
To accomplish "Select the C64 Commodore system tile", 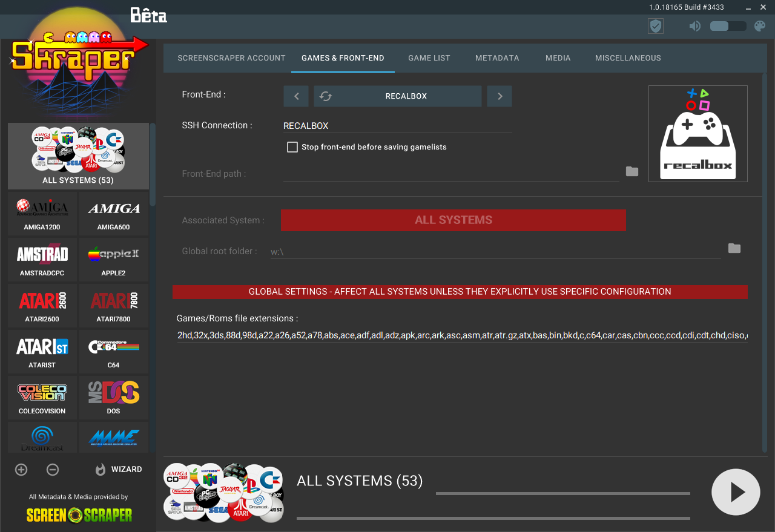I will tap(114, 352).
